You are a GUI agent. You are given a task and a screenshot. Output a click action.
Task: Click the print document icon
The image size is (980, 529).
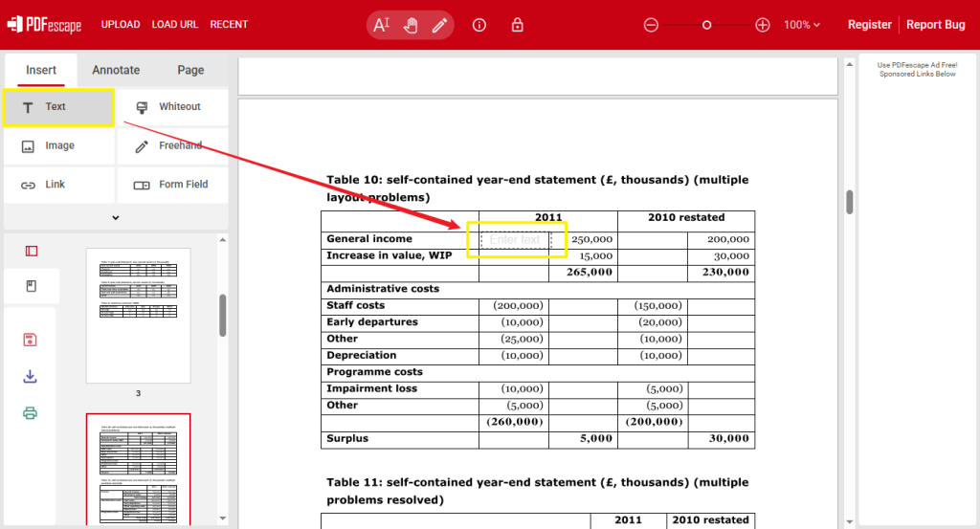(30, 413)
